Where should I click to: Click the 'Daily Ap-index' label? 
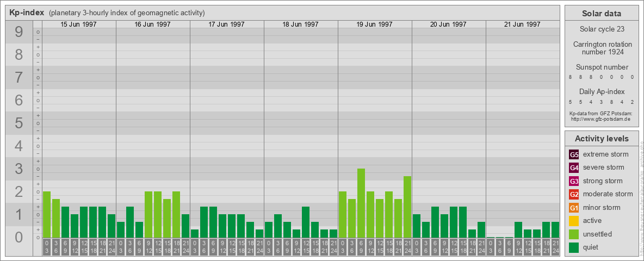[x=602, y=91]
